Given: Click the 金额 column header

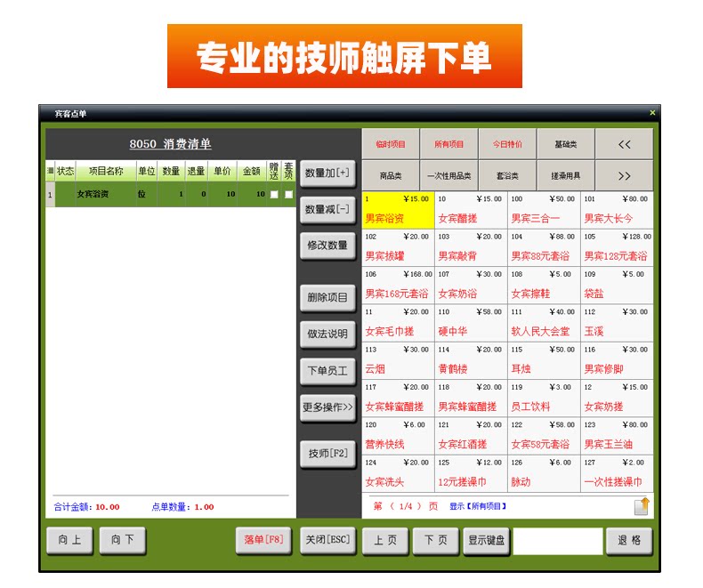Looking at the screenshot, I should [251, 171].
